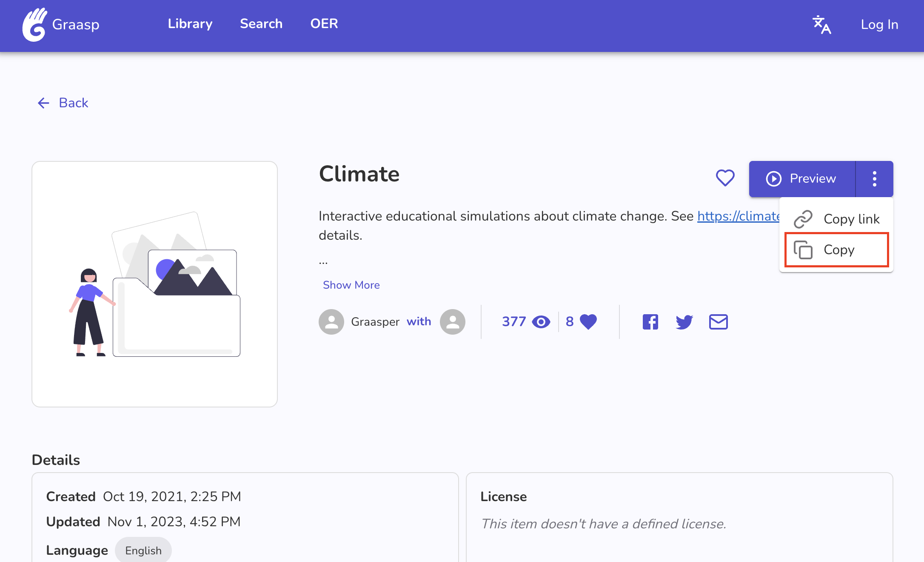
Task: Click the Graasp hand logo
Action: [34, 25]
